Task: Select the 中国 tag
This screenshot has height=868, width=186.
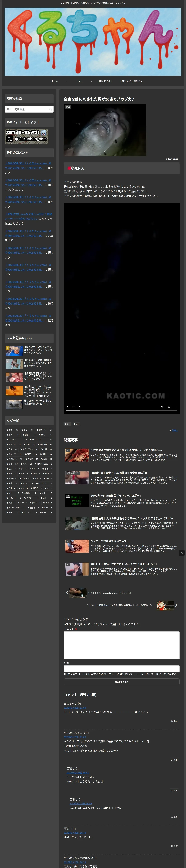Action: (37, 478)
